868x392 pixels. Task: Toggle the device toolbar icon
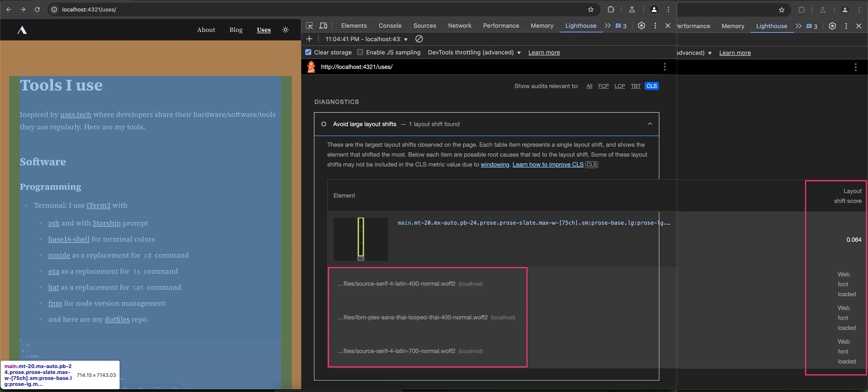[323, 26]
